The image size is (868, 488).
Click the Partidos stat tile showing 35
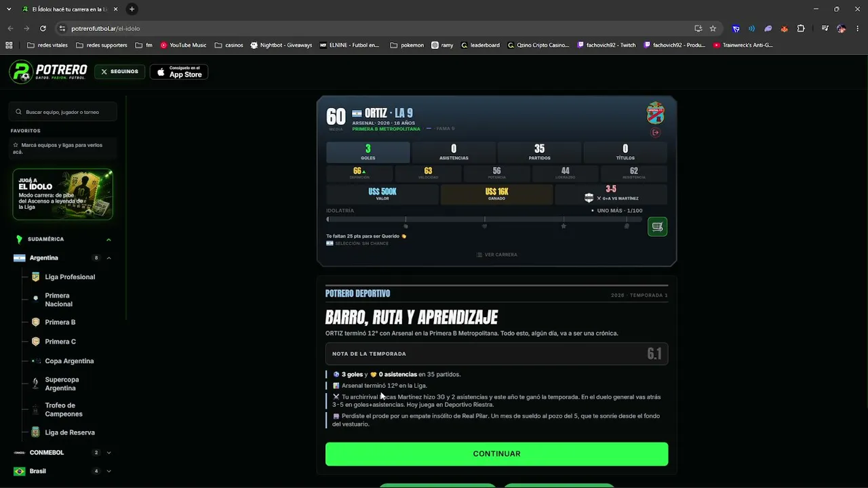(x=539, y=152)
